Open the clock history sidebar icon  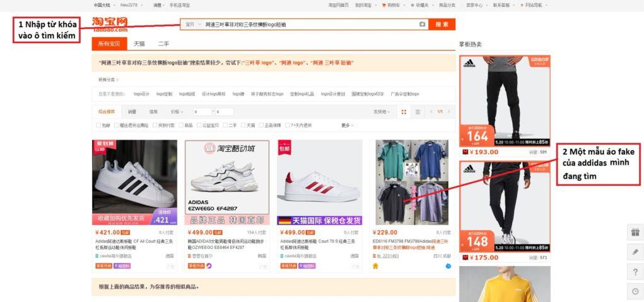635,291
